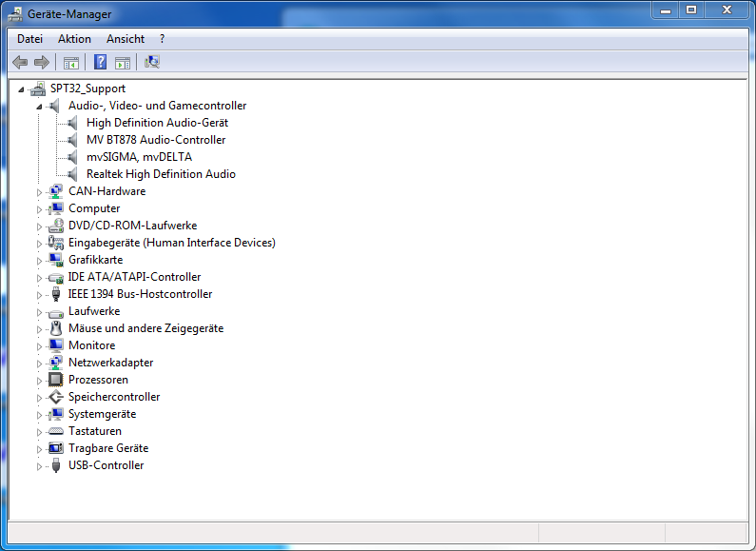Click the Forward arrow in the toolbar

(x=41, y=63)
